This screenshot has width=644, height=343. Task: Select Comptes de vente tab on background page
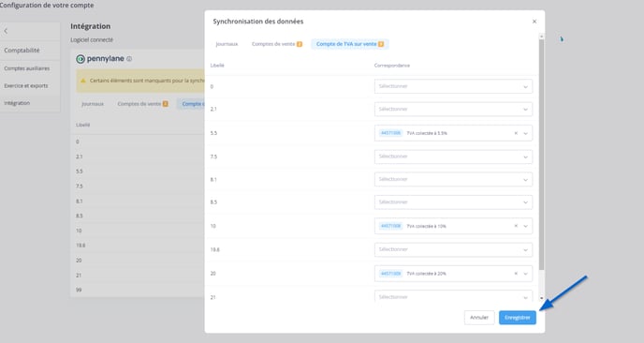pyautogui.click(x=142, y=104)
